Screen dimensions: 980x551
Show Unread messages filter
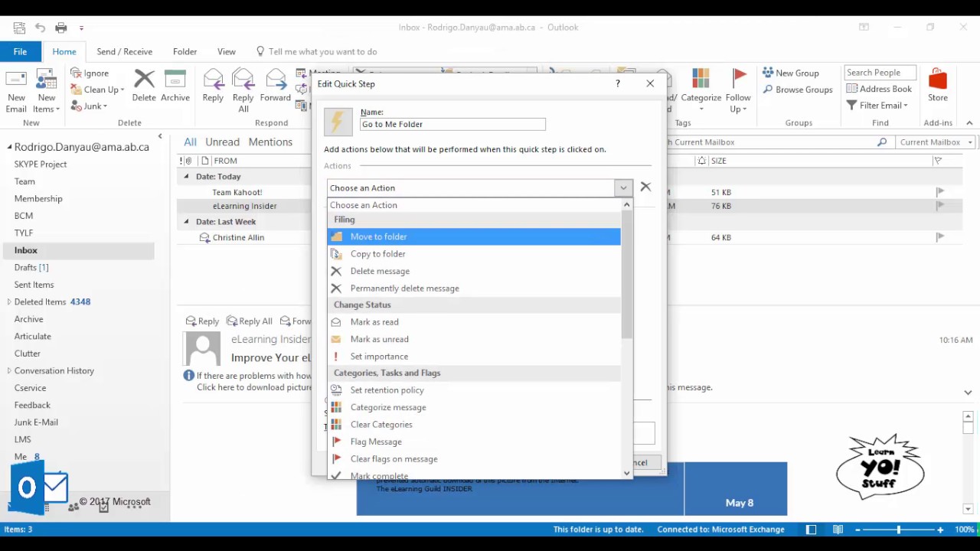(x=222, y=142)
